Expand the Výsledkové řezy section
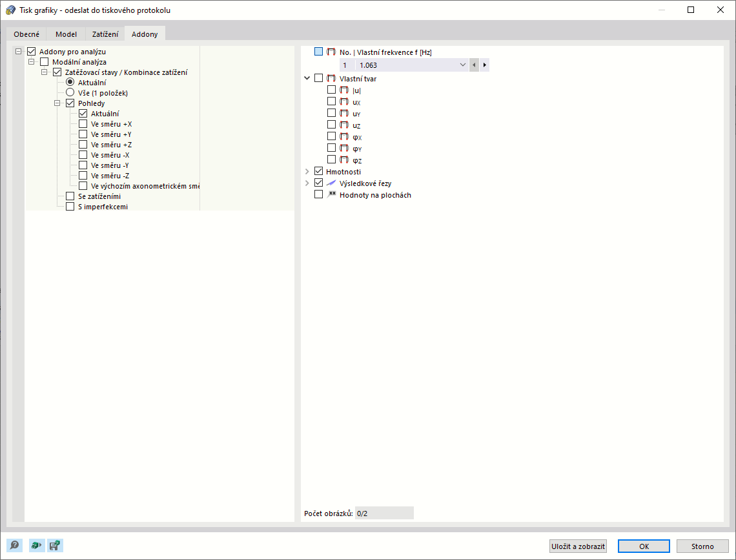The width and height of the screenshot is (736, 560). click(307, 183)
